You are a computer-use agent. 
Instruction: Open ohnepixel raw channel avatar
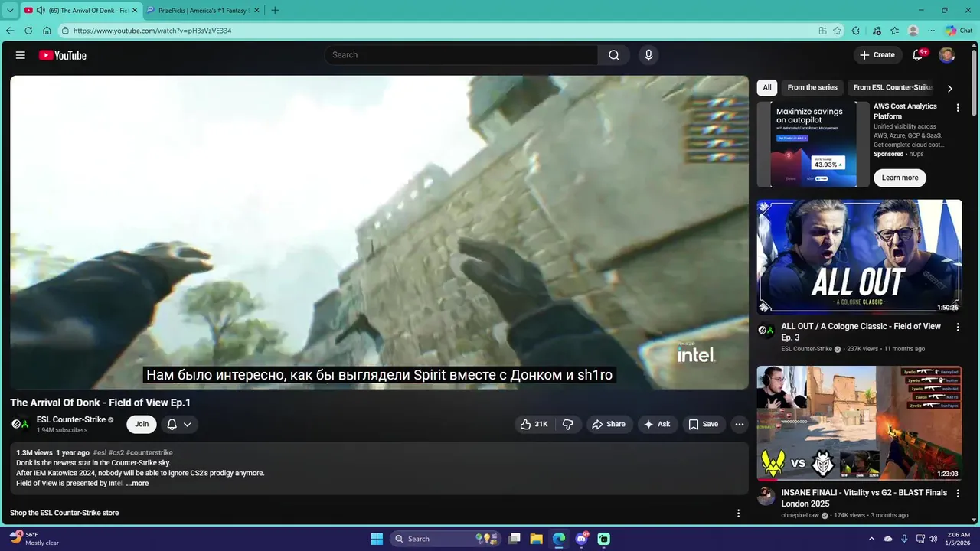[766, 497]
